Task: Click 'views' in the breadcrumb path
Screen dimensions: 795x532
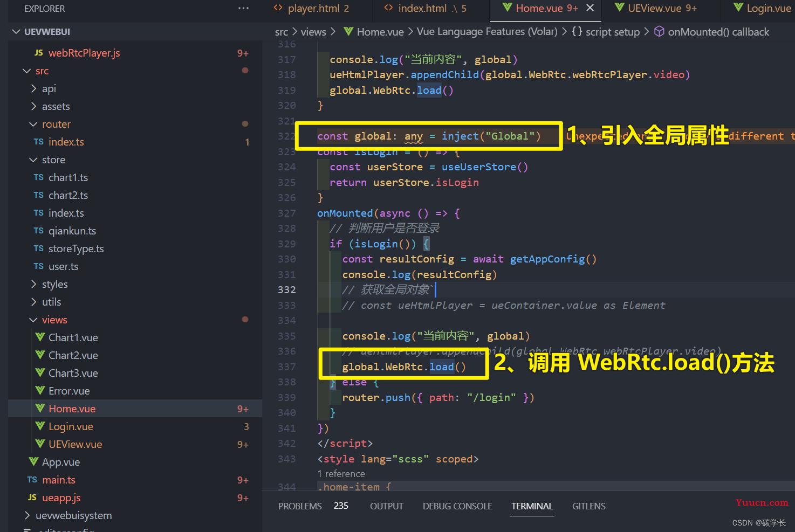Action: click(313, 32)
